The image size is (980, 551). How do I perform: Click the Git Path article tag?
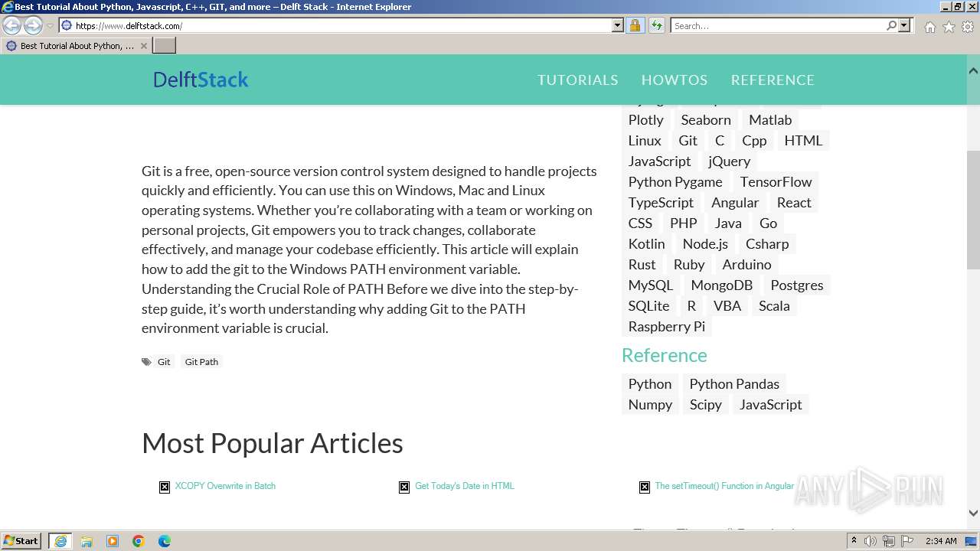coord(201,362)
